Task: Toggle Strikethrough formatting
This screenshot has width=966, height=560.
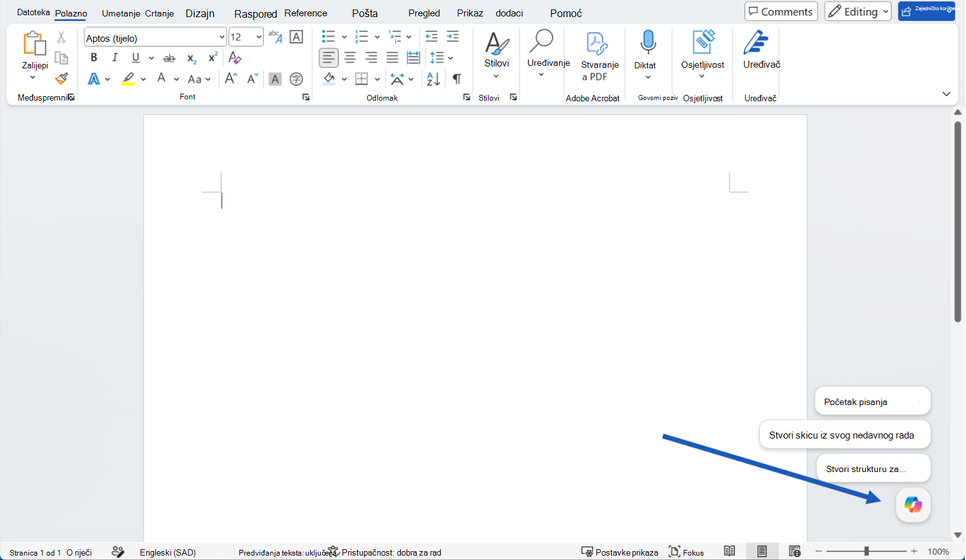Action: coord(169,58)
